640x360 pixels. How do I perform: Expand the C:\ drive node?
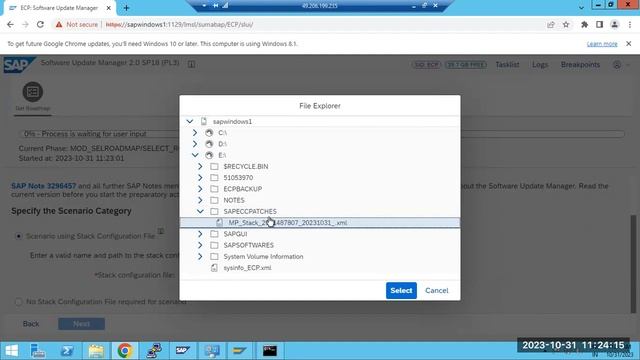tap(195, 133)
